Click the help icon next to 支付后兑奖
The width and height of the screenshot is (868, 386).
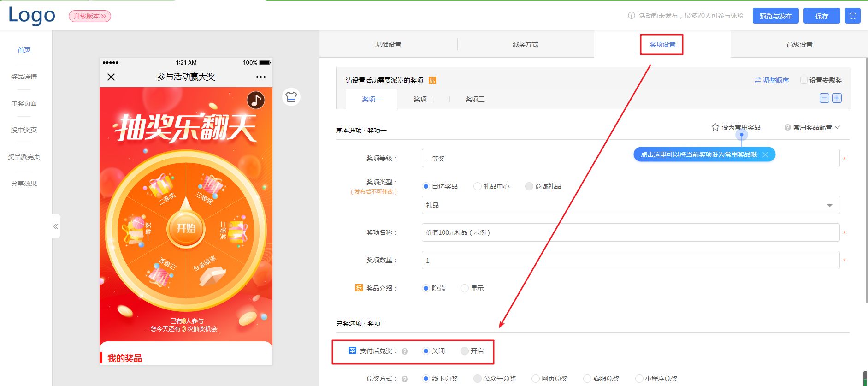coord(405,351)
